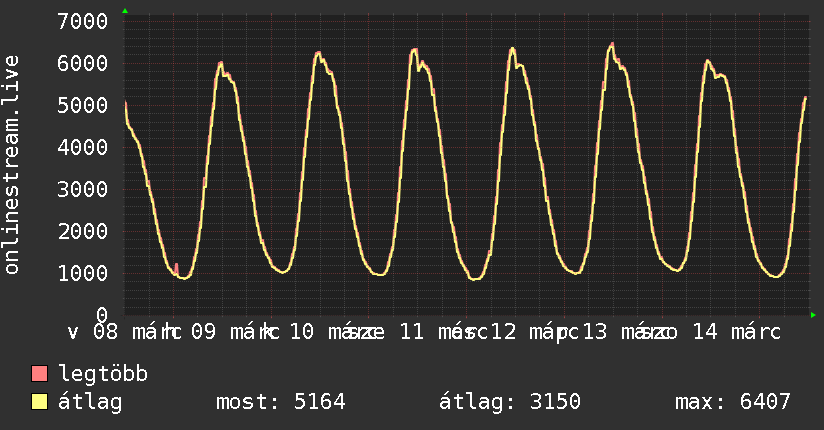Screen dimensions: 824x430
Task: Select the "átlag" text beside the yellow swatch
Action: [x=90, y=403]
